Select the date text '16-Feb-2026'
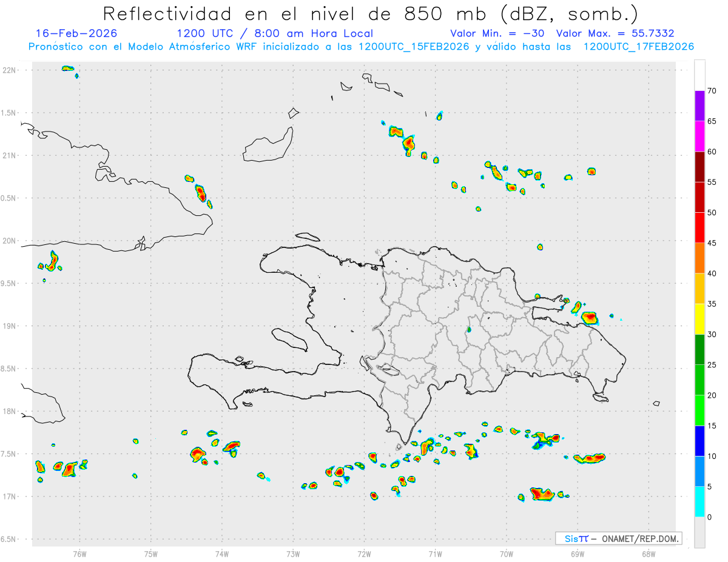Screen dimensions: 728x562 (76, 33)
